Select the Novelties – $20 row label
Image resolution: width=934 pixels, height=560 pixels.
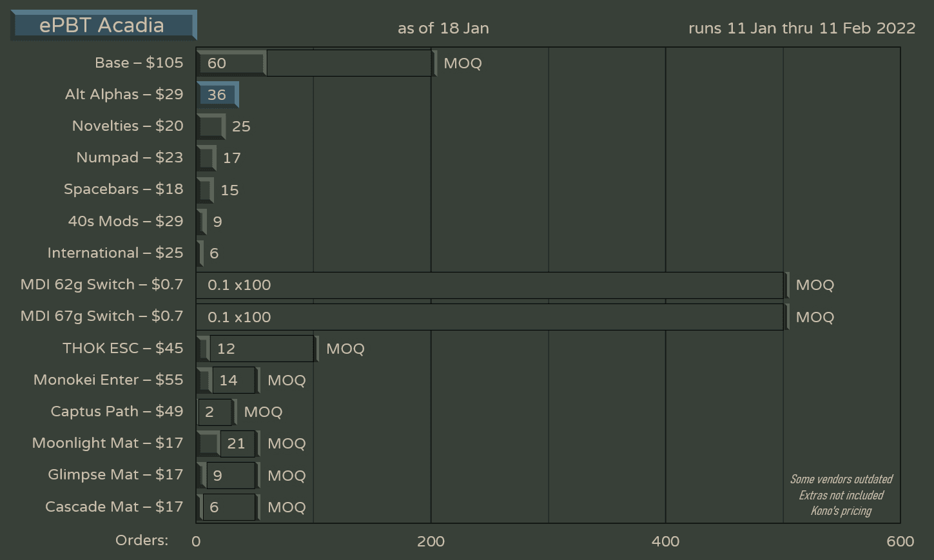128,126
